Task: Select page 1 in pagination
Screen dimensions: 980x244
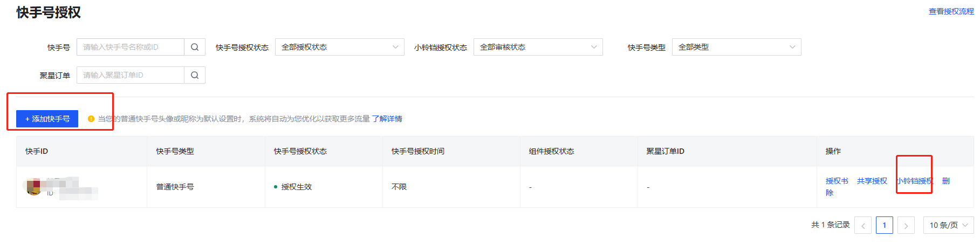Action: pos(885,225)
